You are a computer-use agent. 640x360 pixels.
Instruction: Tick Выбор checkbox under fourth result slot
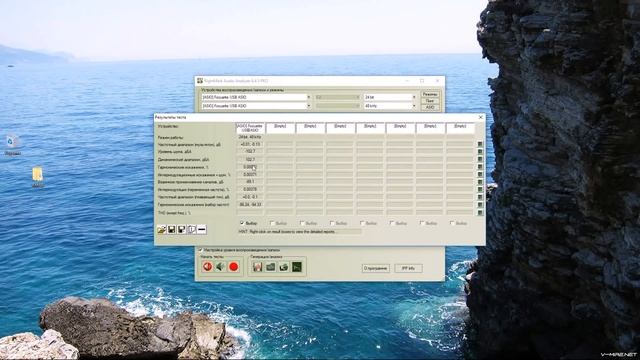pyautogui.click(x=332, y=223)
